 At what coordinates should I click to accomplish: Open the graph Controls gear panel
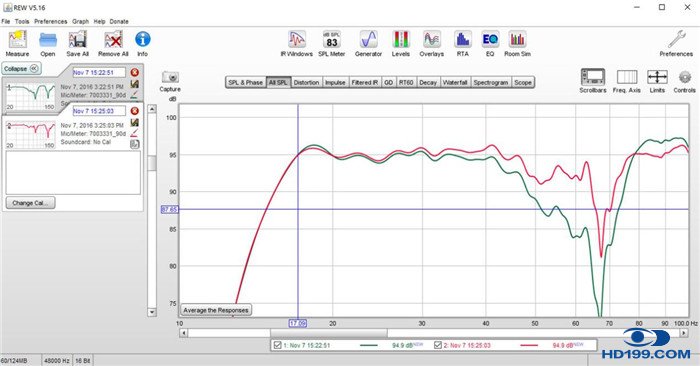(684, 80)
